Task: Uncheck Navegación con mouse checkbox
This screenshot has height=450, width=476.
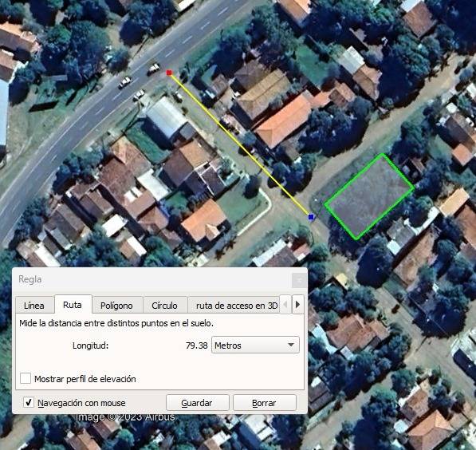Action: pos(29,402)
